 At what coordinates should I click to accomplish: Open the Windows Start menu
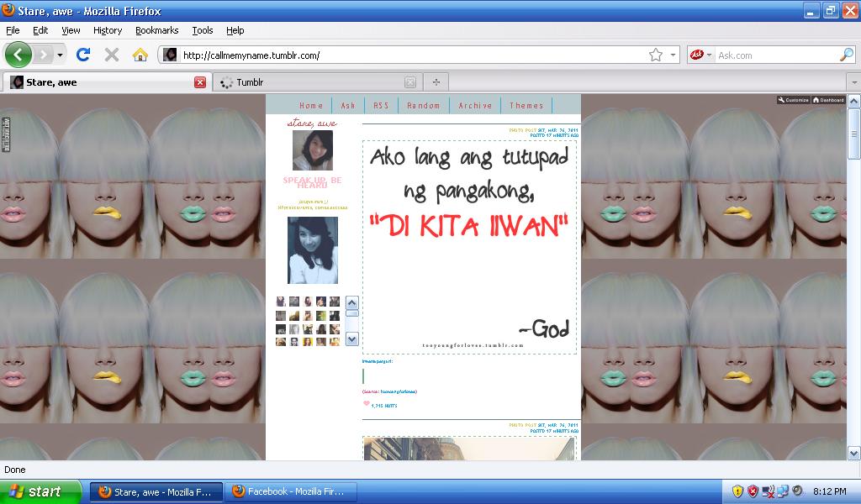(40, 491)
